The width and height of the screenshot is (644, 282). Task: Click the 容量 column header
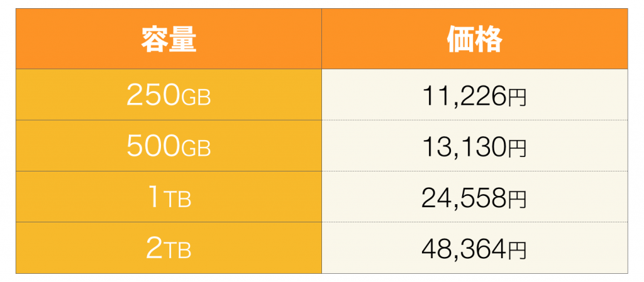(x=169, y=39)
